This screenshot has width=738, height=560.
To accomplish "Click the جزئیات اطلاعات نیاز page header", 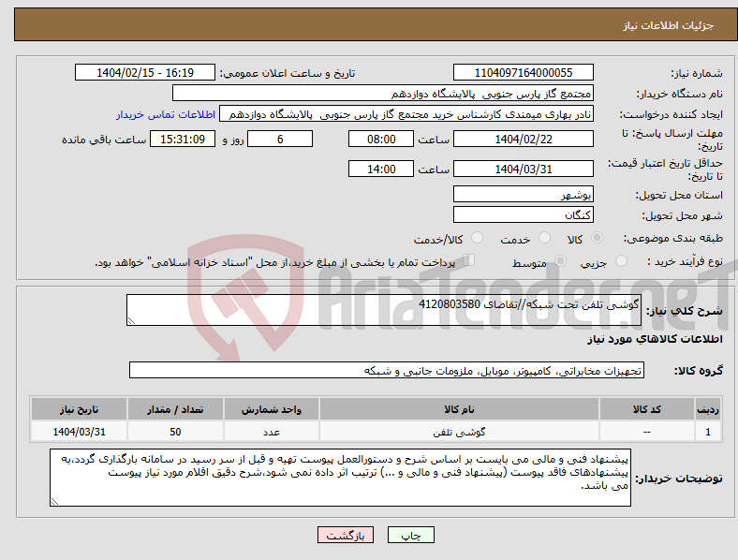I will click(669, 25).
